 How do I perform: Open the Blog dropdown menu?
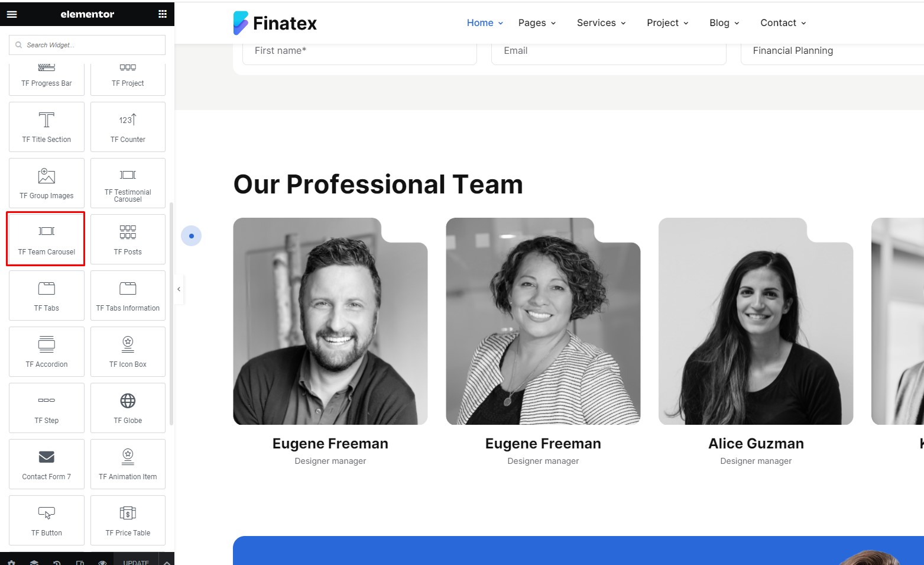coord(724,23)
